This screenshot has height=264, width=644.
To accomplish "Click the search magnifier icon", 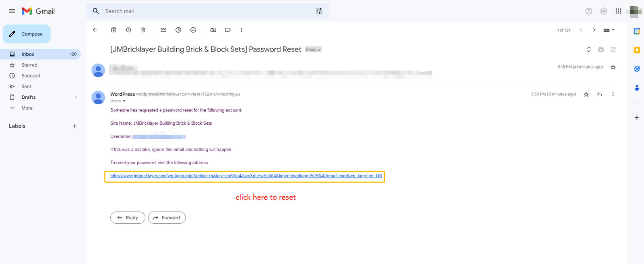I will 96,11.
